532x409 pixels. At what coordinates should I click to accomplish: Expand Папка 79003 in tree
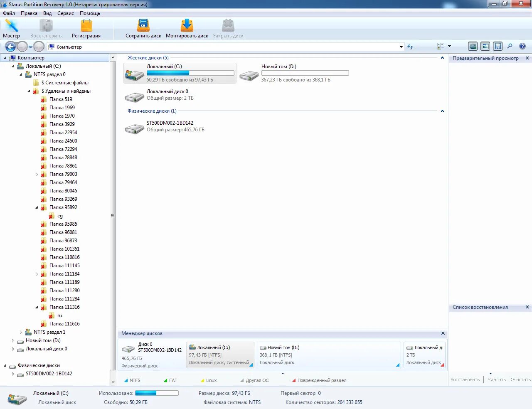[37, 175]
